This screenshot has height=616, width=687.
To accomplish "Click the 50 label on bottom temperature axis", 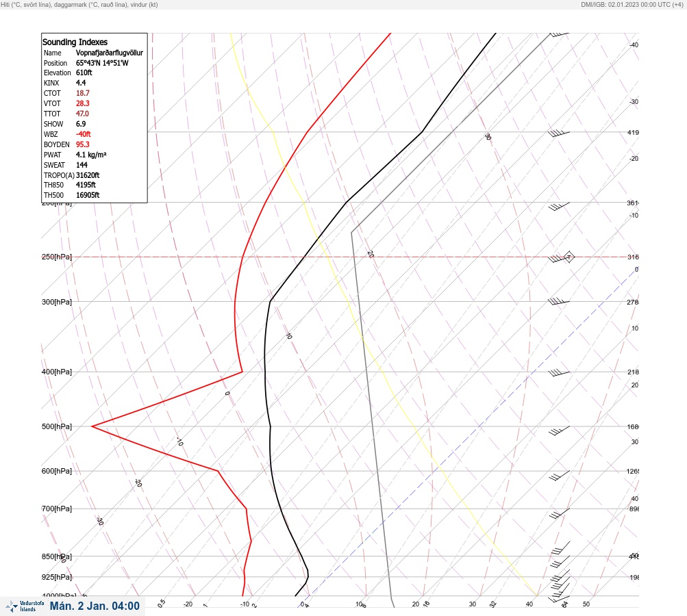I will 586,604.
